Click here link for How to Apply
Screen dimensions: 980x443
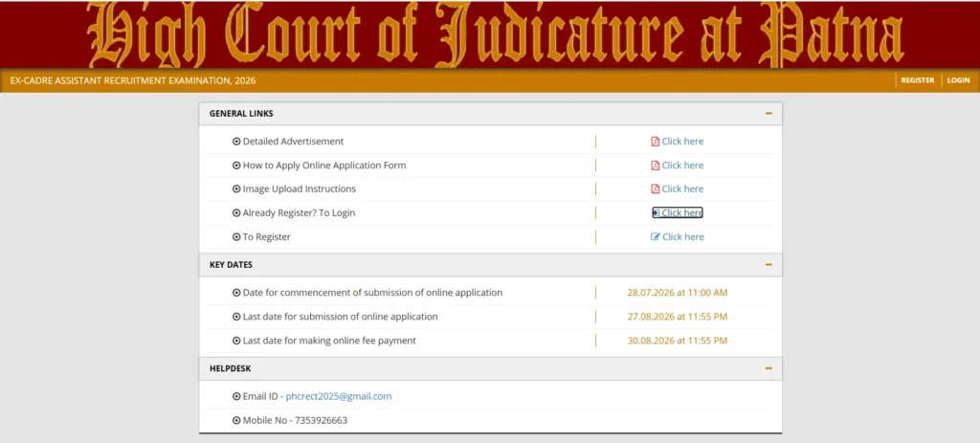click(x=682, y=166)
